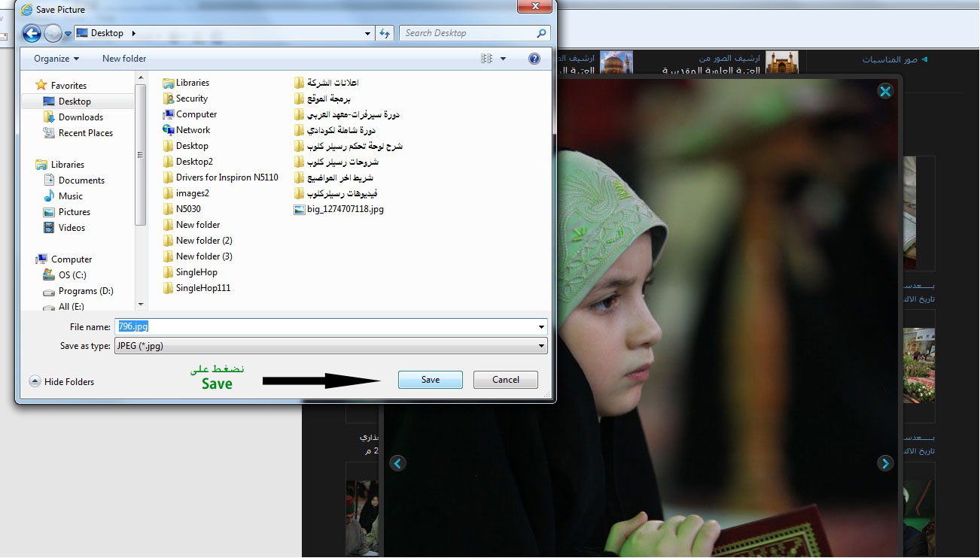This screenshot has width=980, height=558.
Task: Expand the File name dropdown arrow
Action: tap(541, 327)
